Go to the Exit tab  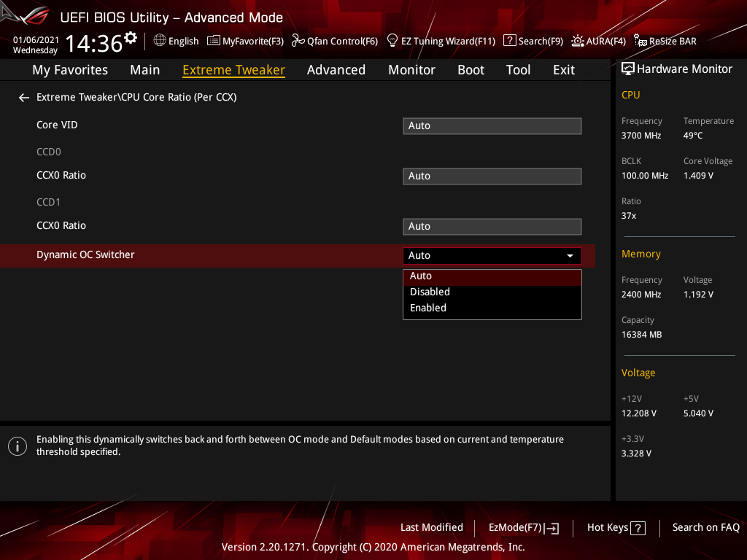(x=564, y=70)
